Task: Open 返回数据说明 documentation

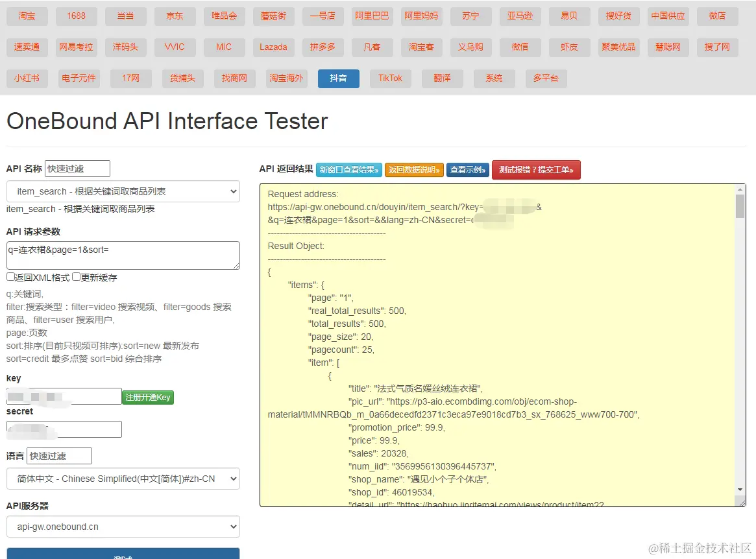Action: pyautogui.click(x=414, y=170)
